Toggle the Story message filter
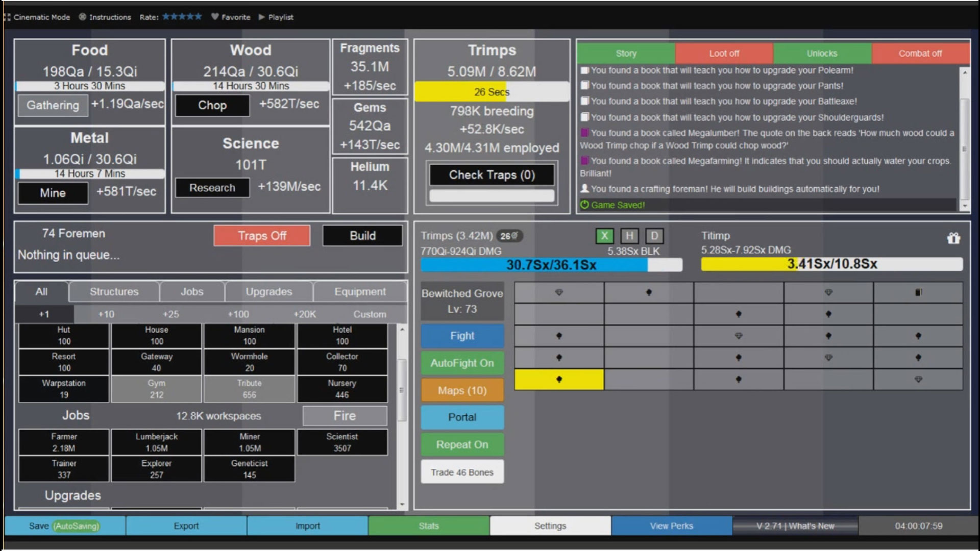 coord(626,53)
